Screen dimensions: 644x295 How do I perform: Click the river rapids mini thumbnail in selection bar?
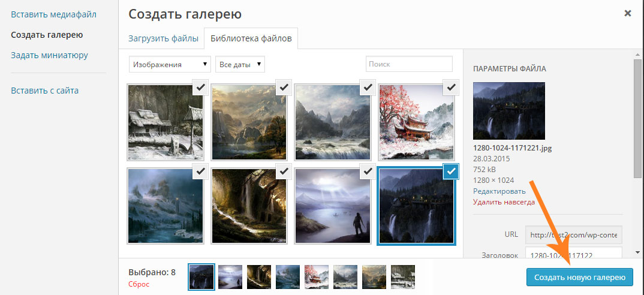pos(345,277)
